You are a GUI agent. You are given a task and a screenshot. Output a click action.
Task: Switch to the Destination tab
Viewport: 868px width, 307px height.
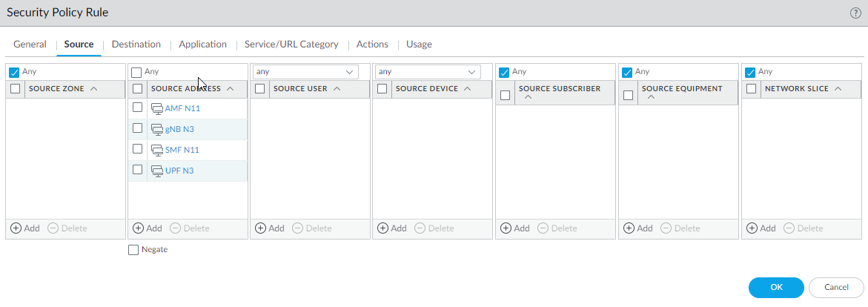click(136, 44)
